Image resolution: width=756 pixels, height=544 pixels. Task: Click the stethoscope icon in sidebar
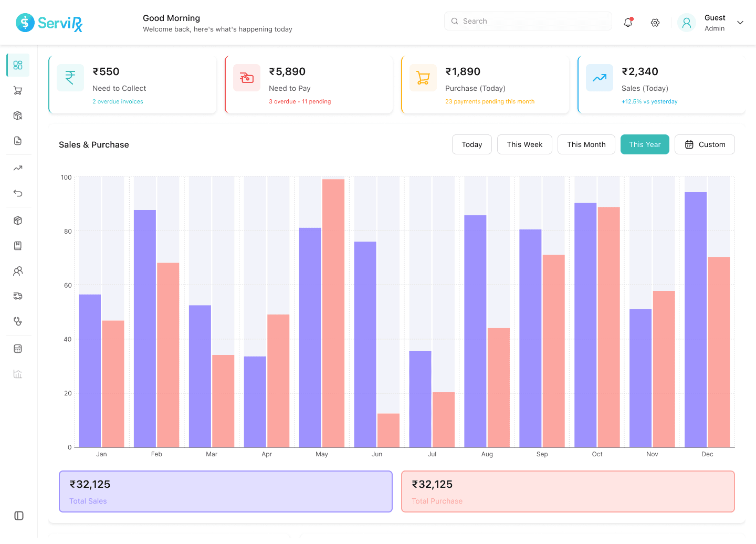18,321
